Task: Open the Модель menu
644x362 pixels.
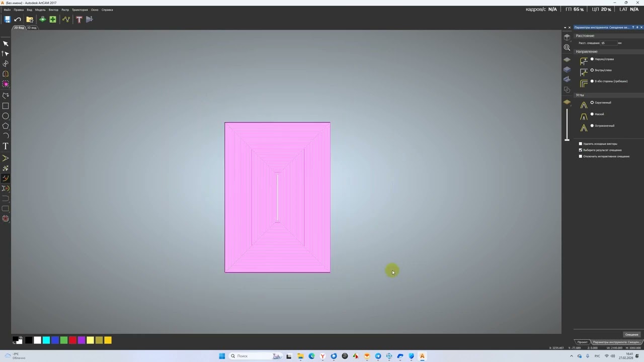Action: 40,10
